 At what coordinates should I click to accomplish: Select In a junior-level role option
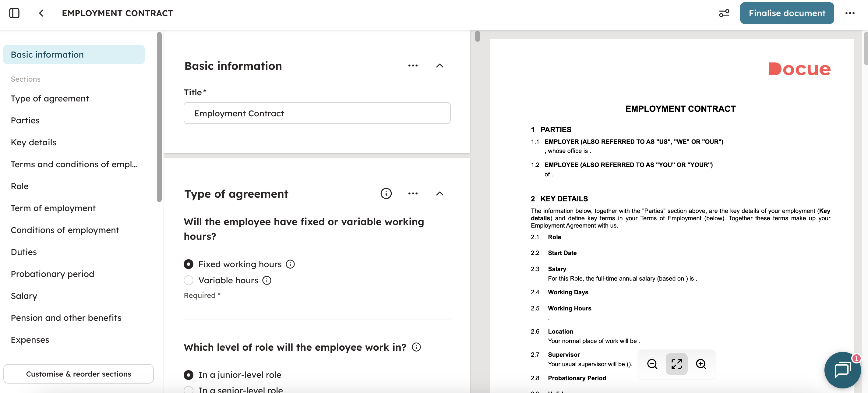coord(188,375)
